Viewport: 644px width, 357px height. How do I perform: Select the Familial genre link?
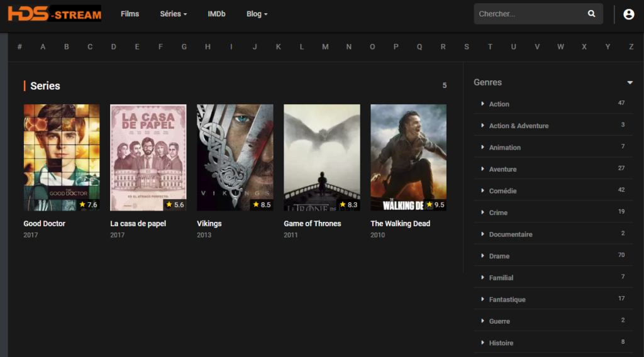point(501,278)
